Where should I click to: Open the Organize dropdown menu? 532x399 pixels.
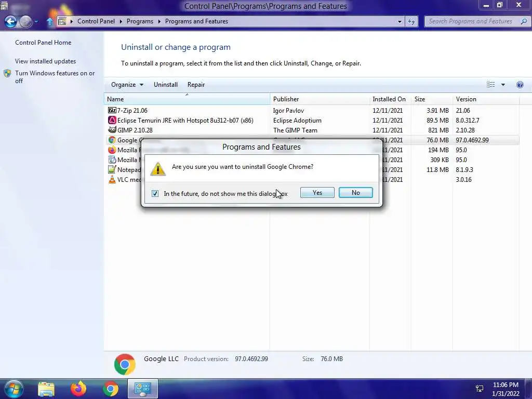point(127,85)
